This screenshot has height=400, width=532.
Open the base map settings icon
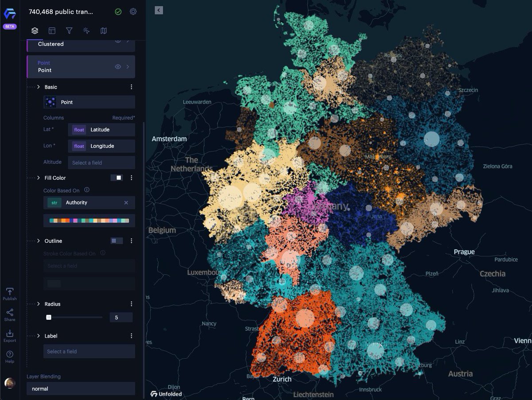(104, 31)
